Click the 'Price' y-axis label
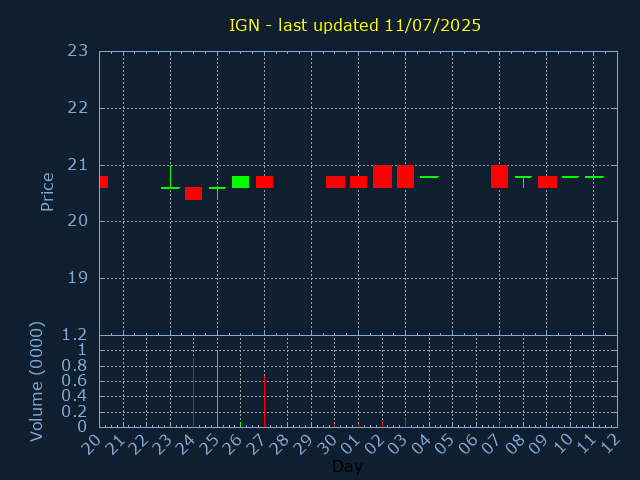The image size is (640, 480). 47,192
